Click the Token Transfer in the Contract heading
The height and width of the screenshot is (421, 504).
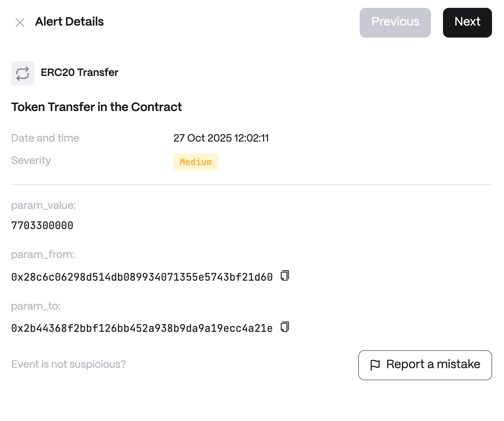97,107
